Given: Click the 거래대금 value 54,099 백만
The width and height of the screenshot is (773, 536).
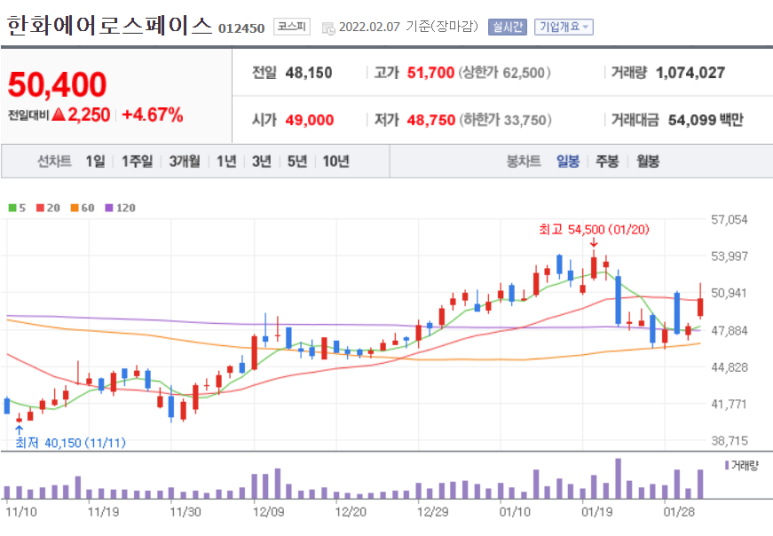Looking at the screenshot, I should [x=705, y=120].
